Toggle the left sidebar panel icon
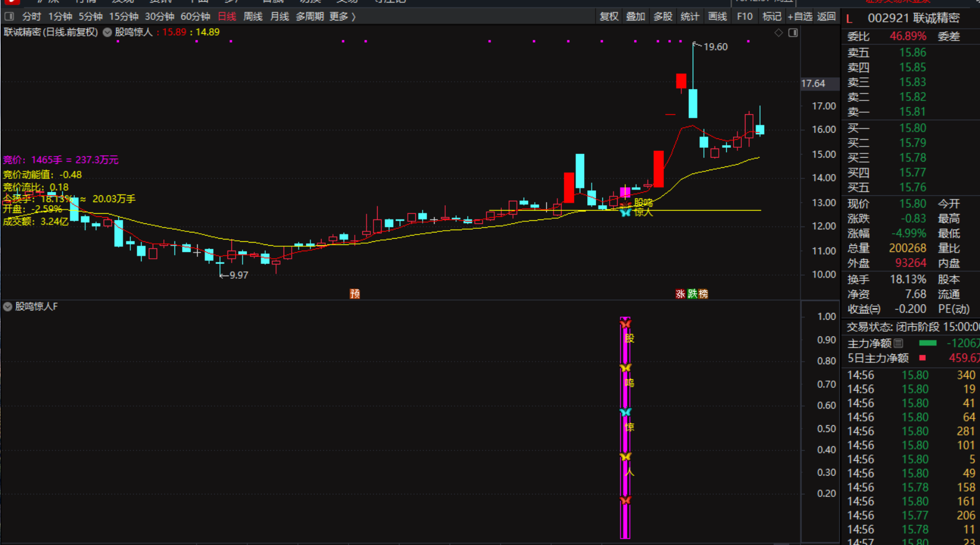This screenshot has width=980, height=545. [x=9, y=16]
